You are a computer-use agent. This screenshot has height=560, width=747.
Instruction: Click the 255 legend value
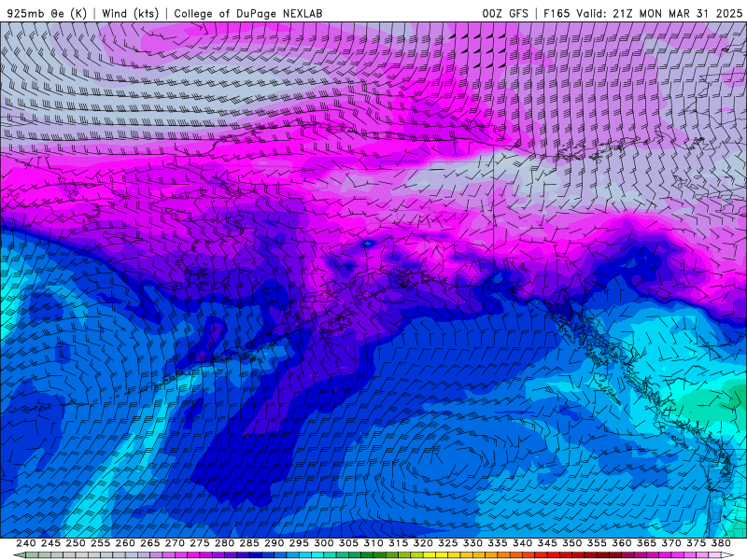(x=100, y=543)
